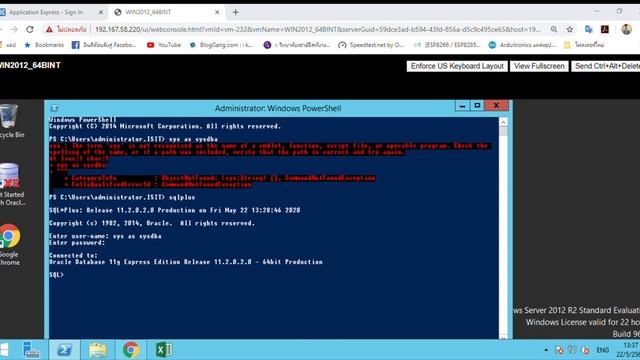640x360 pixels.
Task: Open the Adobe Acrobat extension
Action: (x=605, y=29)
